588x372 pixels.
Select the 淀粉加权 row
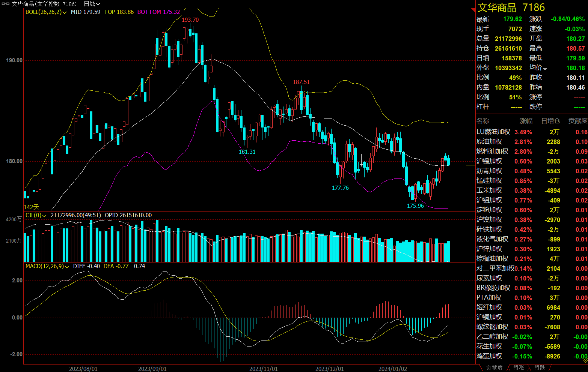tap(532, 210)
